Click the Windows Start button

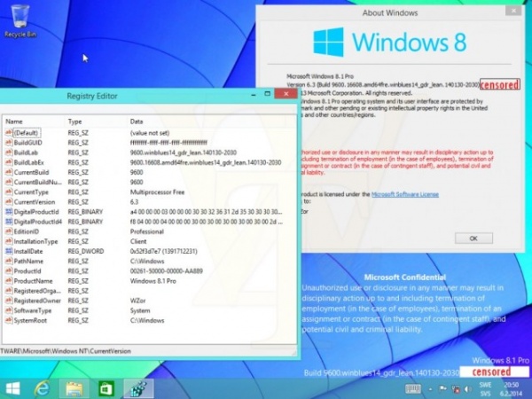[x=14, y=388]
